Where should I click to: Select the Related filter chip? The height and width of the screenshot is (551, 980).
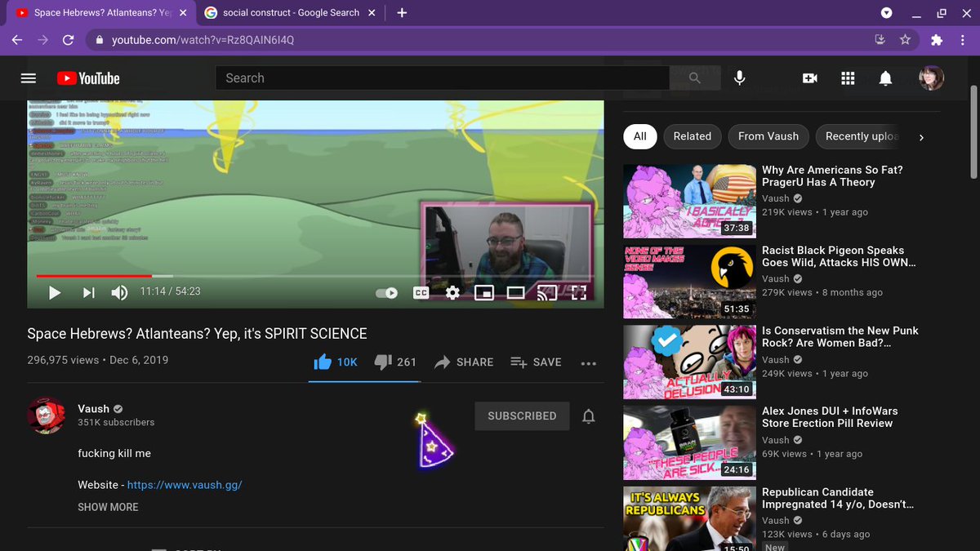(693, 136)
